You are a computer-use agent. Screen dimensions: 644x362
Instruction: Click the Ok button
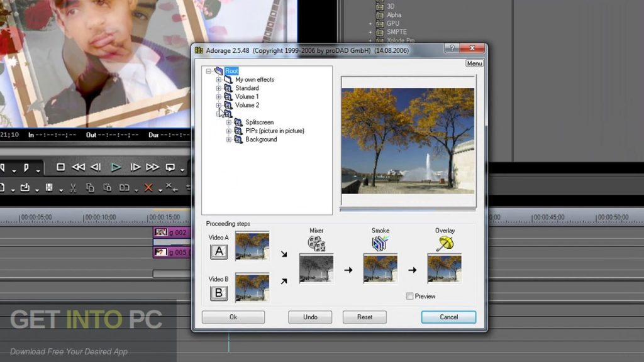233,317
